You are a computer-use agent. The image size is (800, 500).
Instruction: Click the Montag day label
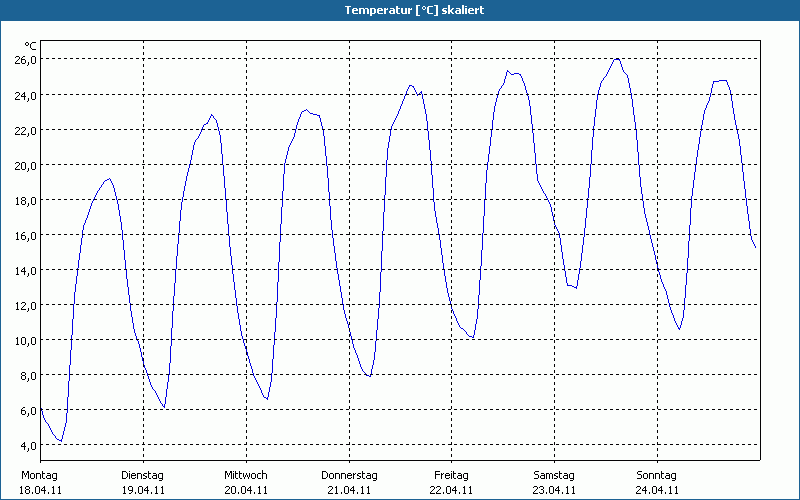(x=39, y=476)
